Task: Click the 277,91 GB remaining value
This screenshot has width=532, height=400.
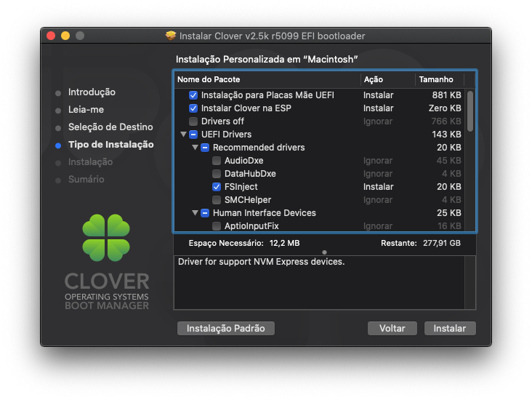Action: coord(442,243)
